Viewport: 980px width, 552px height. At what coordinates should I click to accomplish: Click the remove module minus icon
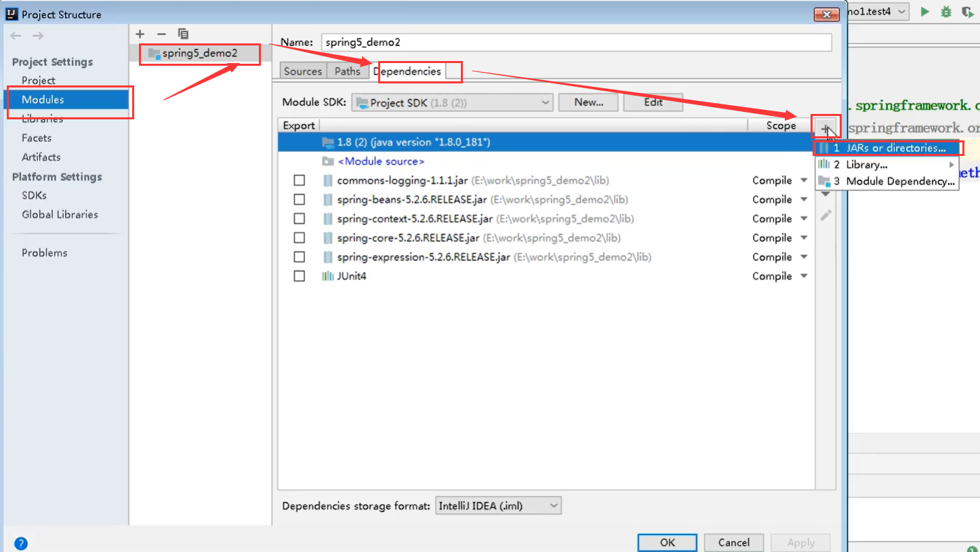tap(161, 34)
